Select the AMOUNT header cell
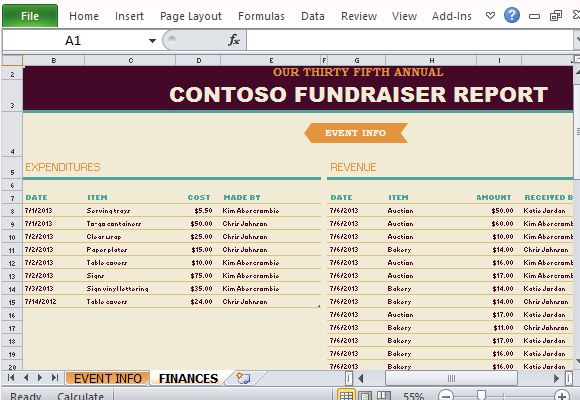 (x=493, y=198)
